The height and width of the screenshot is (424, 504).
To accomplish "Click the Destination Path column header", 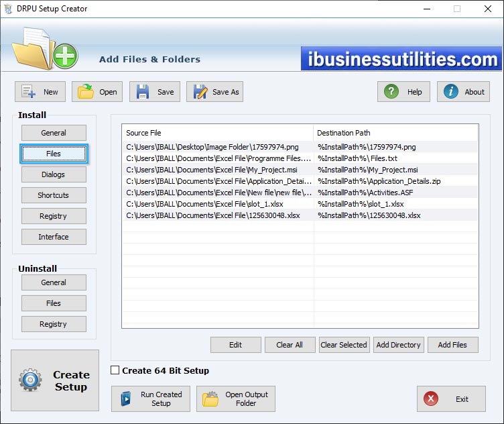I will coord(395,133).
